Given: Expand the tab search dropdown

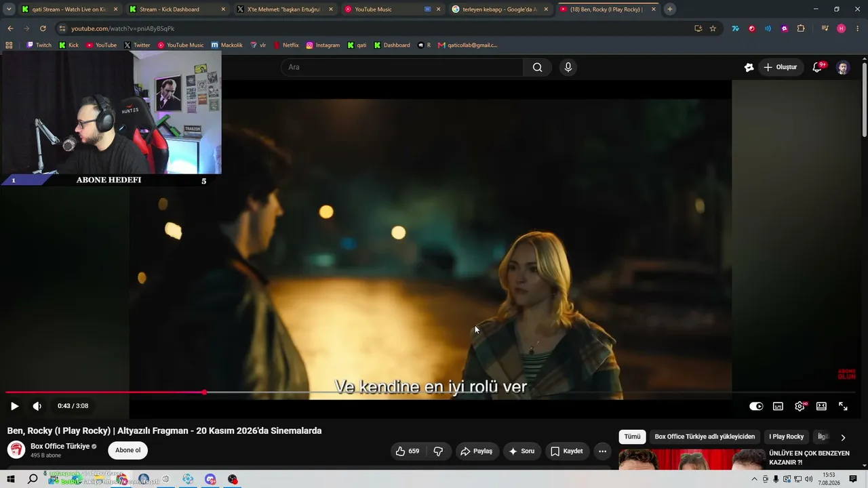Looking at the screenshot, I should click(x=9, y=9).
